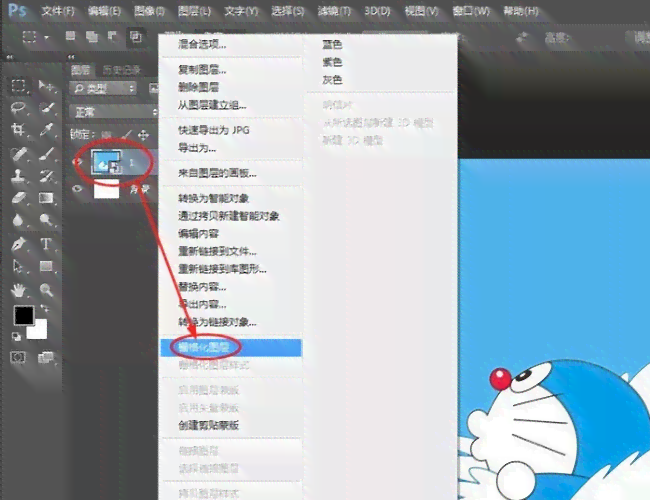The image size is (650, 500).
Task: Select the History Brush tool
Action: 46,176
